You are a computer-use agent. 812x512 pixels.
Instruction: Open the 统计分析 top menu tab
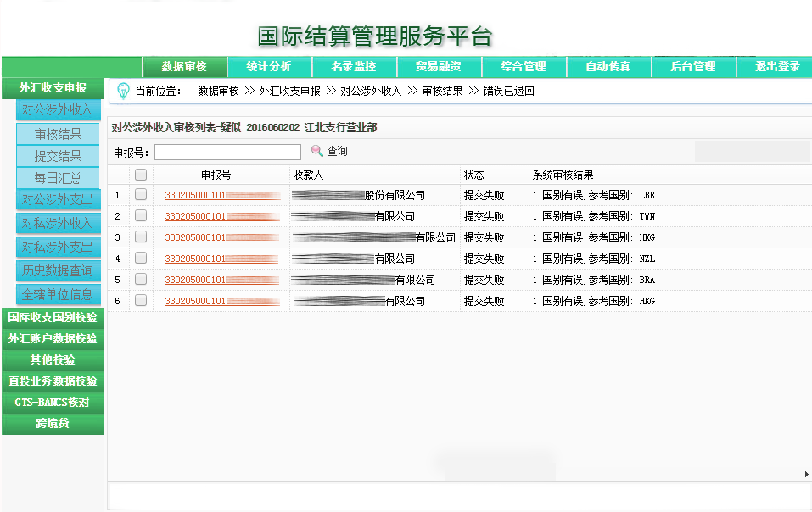point(269,66)
